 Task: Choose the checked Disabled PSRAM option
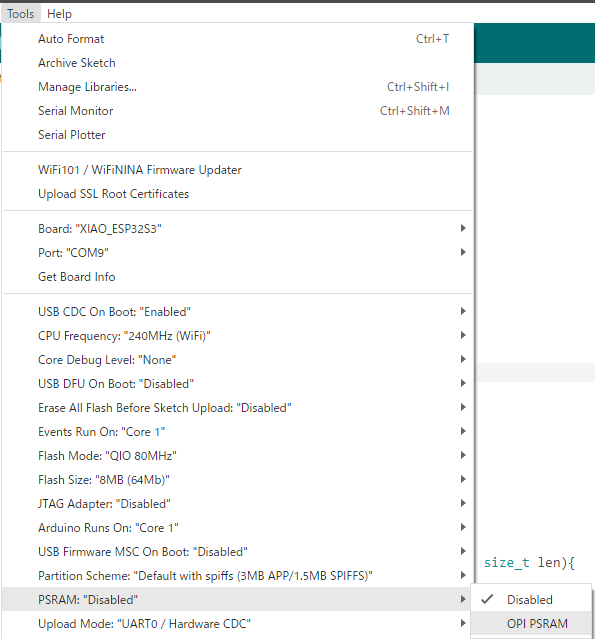tap(531, 599)
